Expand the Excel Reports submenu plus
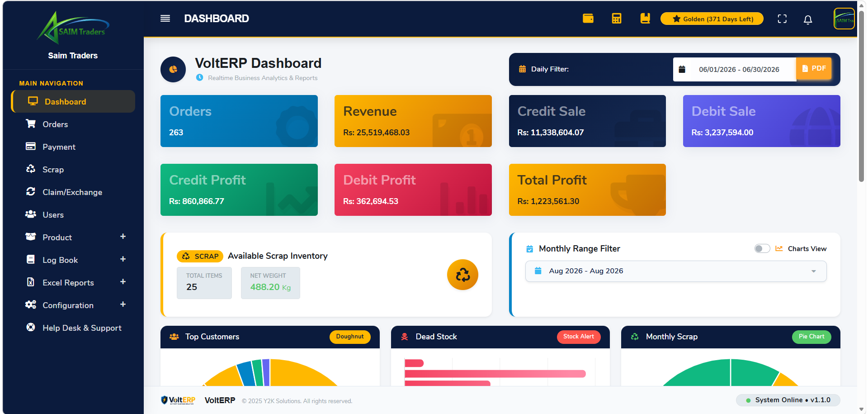This screenshot has height=414, width=868. (x=123, y=282)
